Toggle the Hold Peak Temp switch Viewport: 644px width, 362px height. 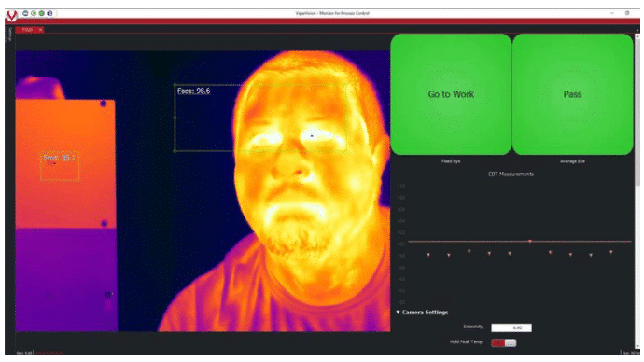[x=504, y=342]
